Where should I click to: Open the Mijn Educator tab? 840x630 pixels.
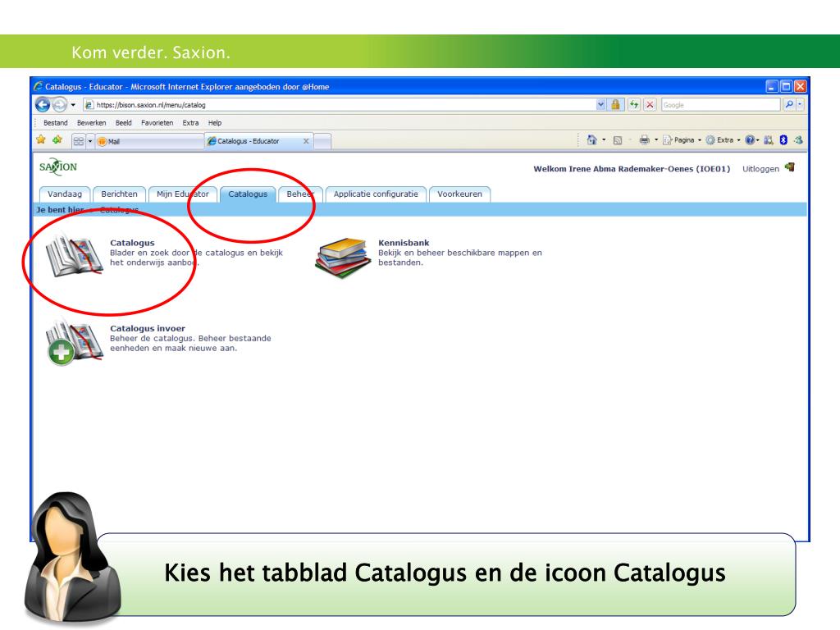pyautogui.click(x=183, y=194)
